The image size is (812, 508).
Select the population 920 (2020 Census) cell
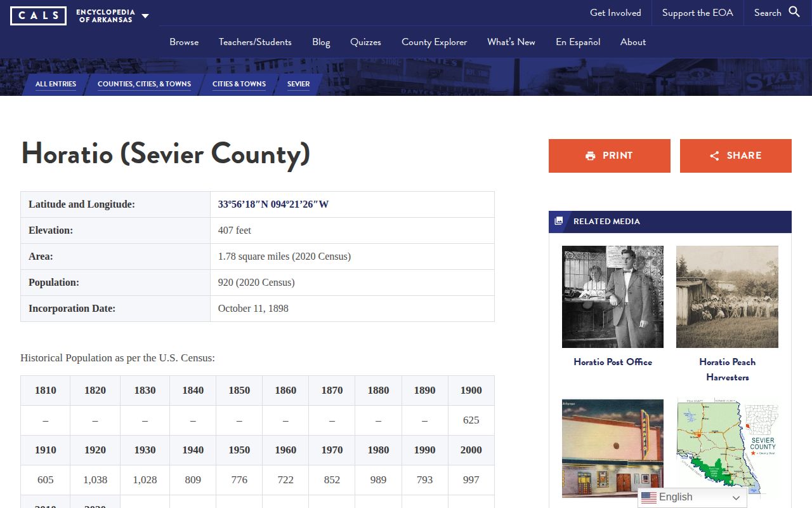click(x=352, y=283)
